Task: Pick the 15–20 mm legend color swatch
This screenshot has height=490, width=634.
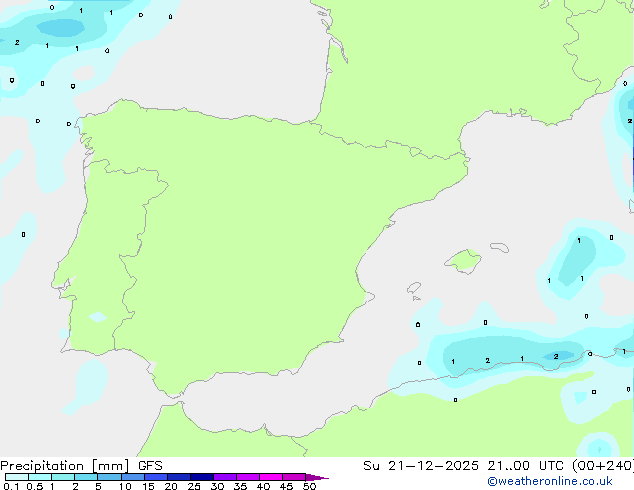Action: pyautogui.click(x=156, y=477)
